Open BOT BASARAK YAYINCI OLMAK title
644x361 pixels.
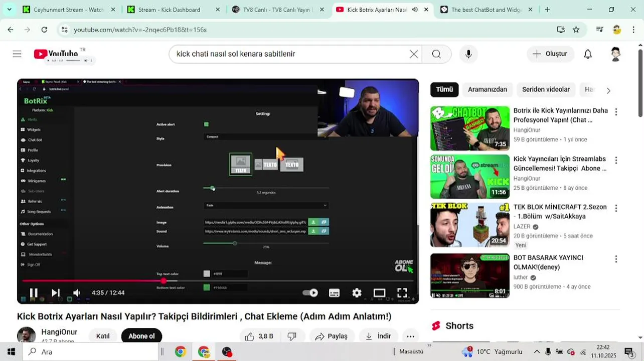pos(548,262)
